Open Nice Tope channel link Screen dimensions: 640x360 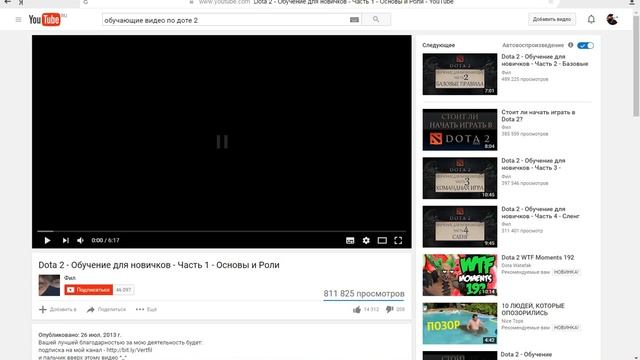pyautogui.click(x=512, y=321)
